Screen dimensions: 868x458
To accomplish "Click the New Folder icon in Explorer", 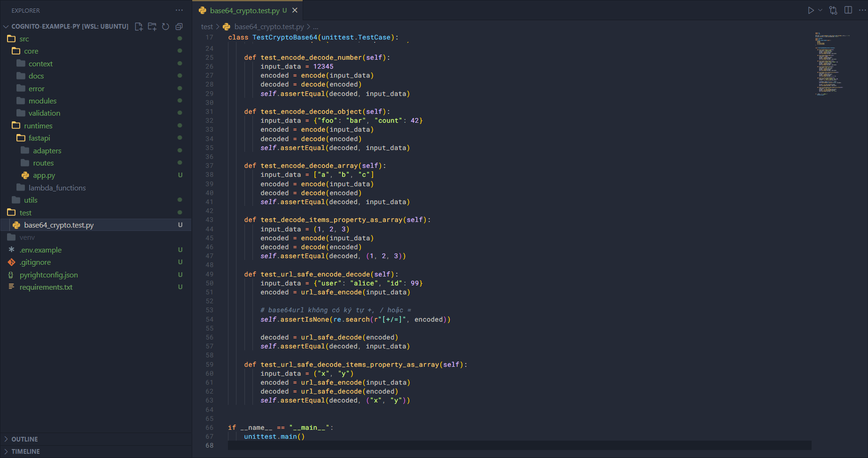I will (152, 27).
